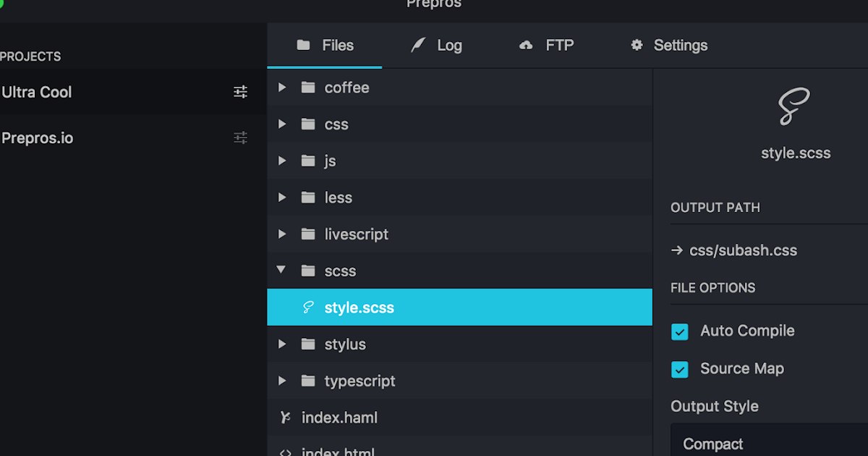Viewport: 868px width, 456px height.
Task: Click style.scss title in details panel
Action: click(796, 153)
